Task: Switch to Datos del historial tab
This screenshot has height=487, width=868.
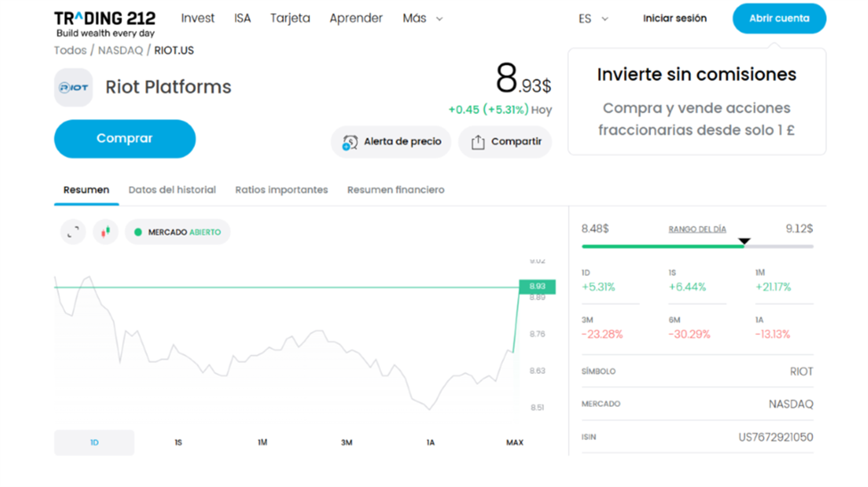Action: [172, 190]
